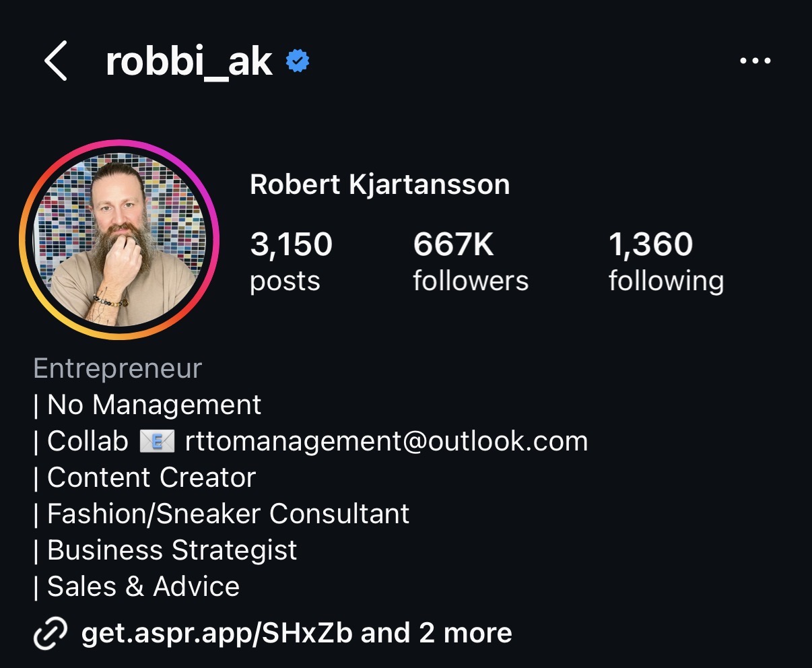Image resolution: width=812 pixels, height=668 pixels.
Task: Tap the robbi_ak username header
Action: (x=189, y=62)
